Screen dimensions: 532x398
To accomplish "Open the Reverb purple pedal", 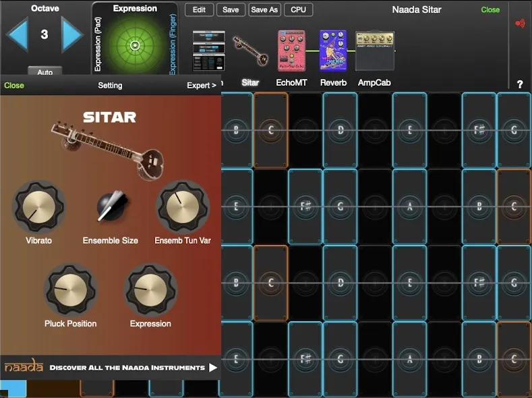I will click(x=333, y=51).
